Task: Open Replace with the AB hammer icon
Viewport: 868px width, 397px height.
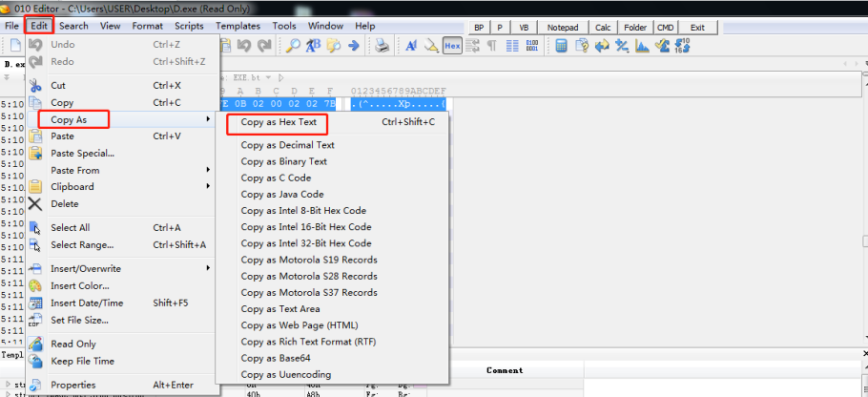Action: (313, 46)
